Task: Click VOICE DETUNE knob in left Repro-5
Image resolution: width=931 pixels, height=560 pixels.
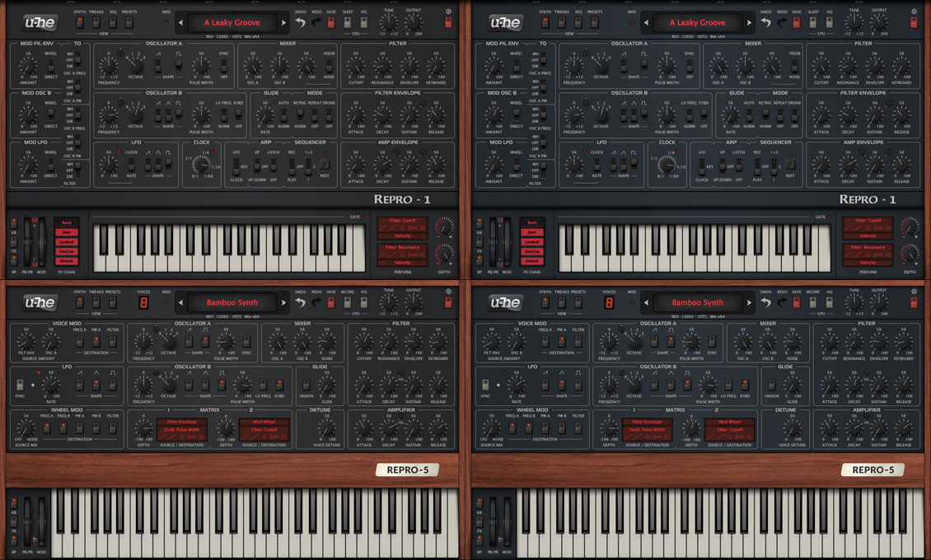Action: coord(325,427)
